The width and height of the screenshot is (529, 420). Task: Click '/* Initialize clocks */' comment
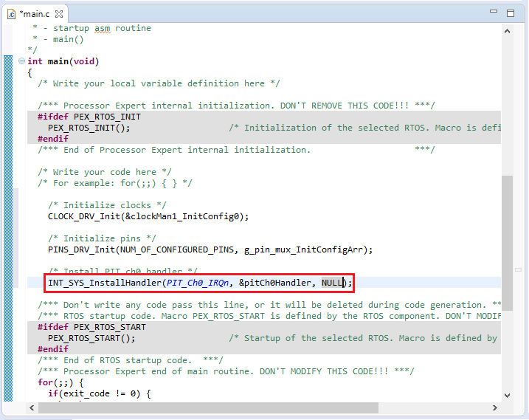107,205
